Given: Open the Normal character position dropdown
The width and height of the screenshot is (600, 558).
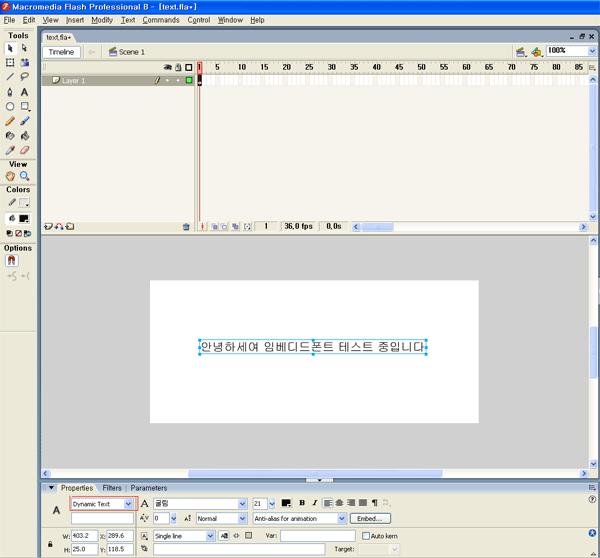Looking at the screenshot, I should tap(222, 519).
